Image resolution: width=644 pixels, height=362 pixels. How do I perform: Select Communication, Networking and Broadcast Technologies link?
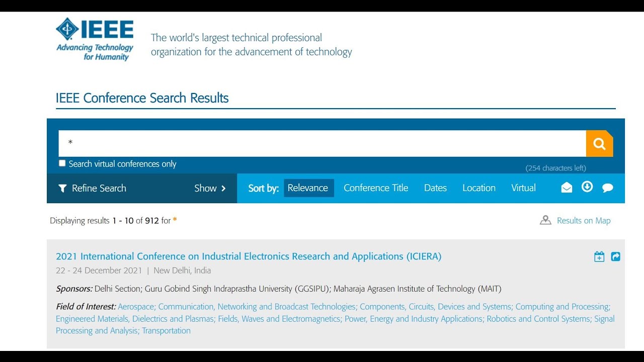[x=257, y=307]
